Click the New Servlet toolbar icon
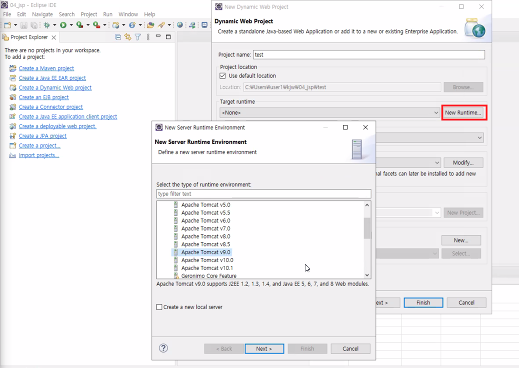This screenshot has height=368, width=519. (132, 25)
